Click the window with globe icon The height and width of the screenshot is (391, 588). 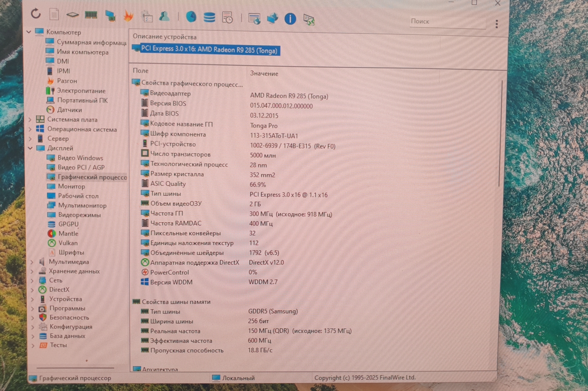click(254, 18)
